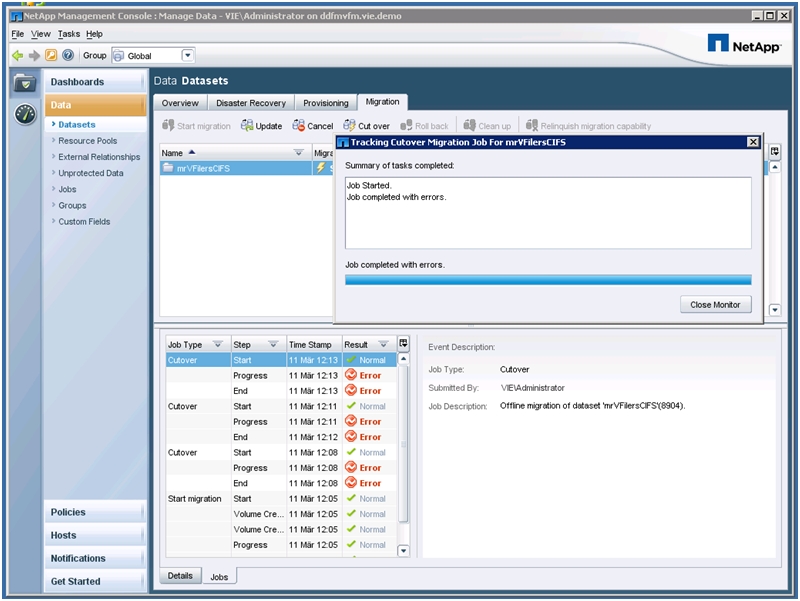Click the green back arrow in toolbar

(x=18, y=56)
